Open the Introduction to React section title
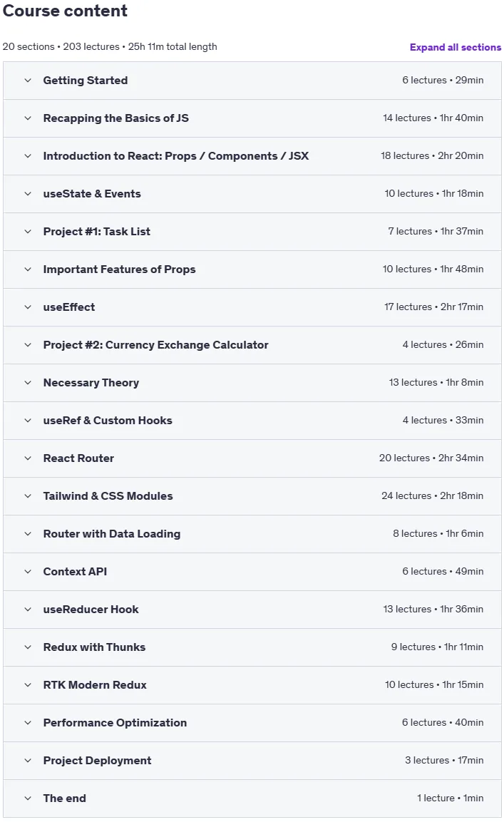This screenshot has width=504, height=822. 175,156
